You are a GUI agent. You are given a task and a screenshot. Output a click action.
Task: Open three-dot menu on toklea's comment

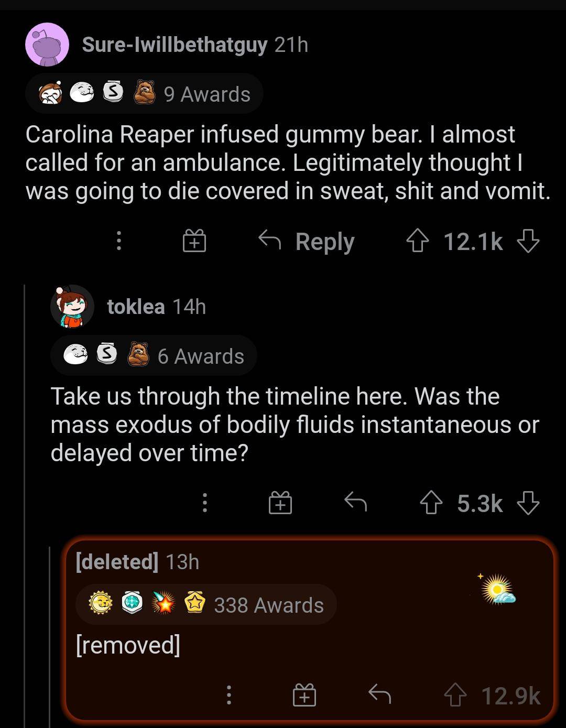205,503
